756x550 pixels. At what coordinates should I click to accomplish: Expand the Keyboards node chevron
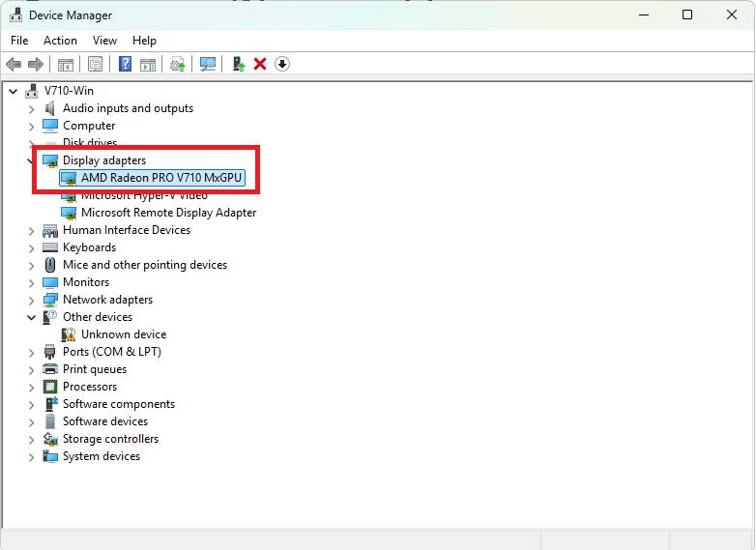(x=31, y=248)
